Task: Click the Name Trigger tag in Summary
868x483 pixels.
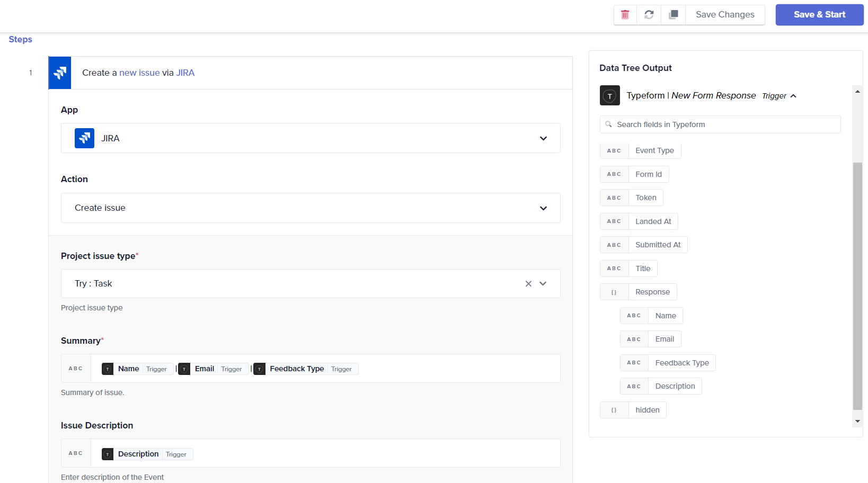Action: tap(137, 369)
